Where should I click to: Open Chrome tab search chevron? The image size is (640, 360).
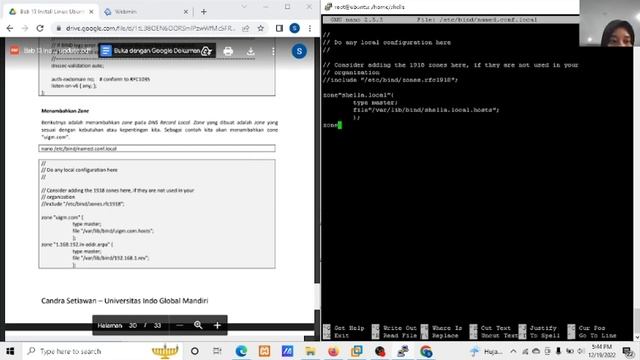244,7
